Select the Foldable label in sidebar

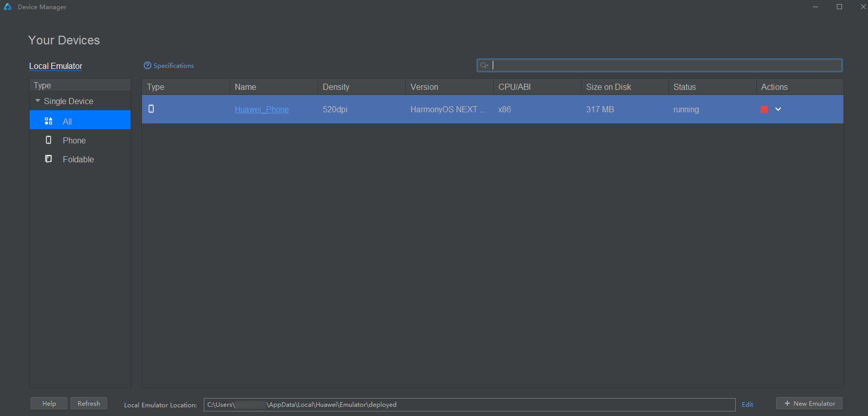click(x=78, y=159)
